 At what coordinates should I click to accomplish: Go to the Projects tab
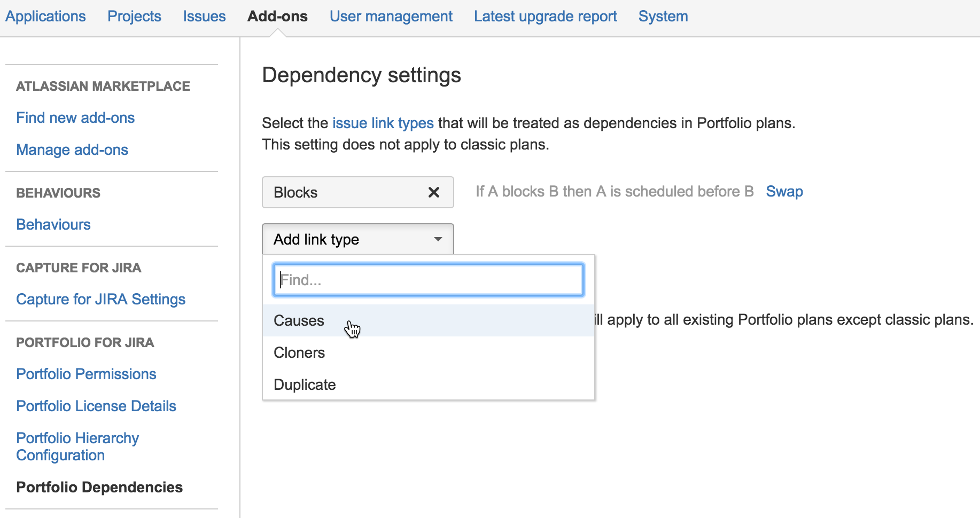134,17
